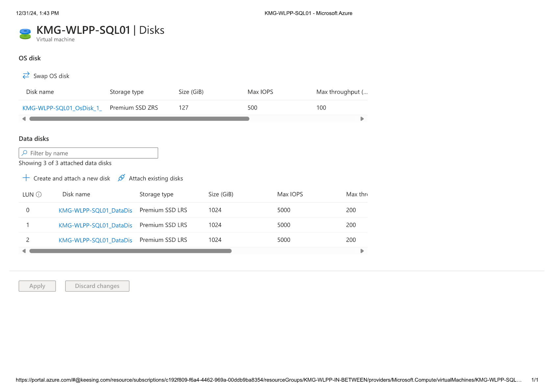Click the plug icon for attaching existing disks
Viewport: 554px width, 392px height.
[x=121, y=178]
